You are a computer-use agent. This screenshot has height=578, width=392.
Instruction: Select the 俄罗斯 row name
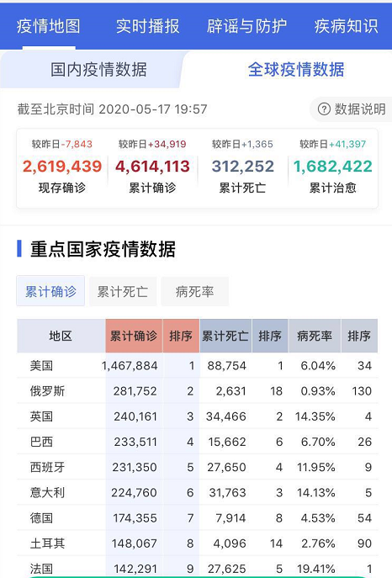(47, 391)
